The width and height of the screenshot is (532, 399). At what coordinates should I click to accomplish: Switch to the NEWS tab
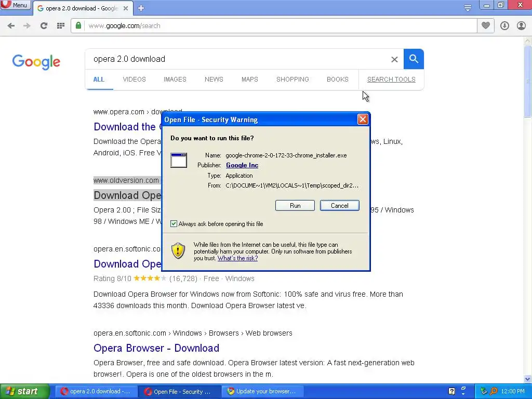pyautogui.click(x=214, y=79)
